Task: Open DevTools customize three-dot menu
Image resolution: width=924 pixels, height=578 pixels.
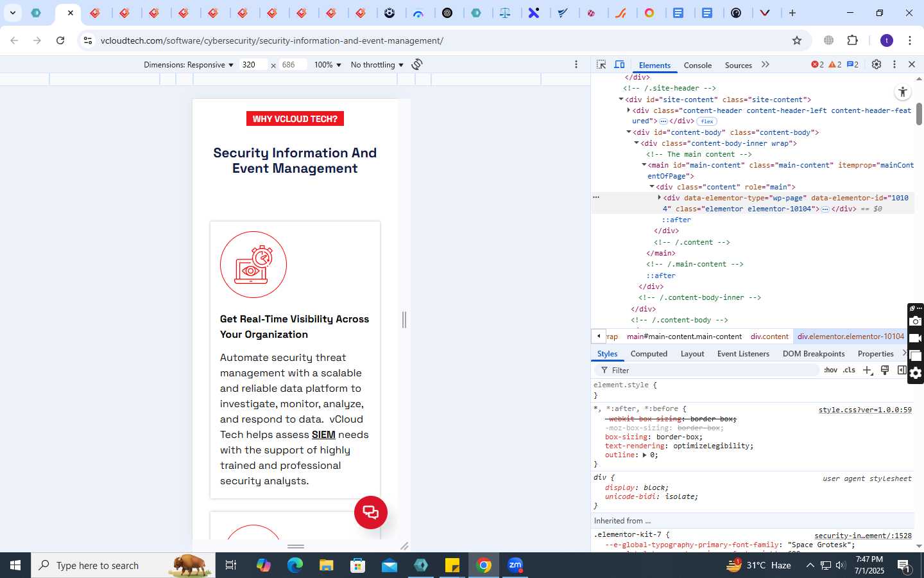Action: [894, 64]
